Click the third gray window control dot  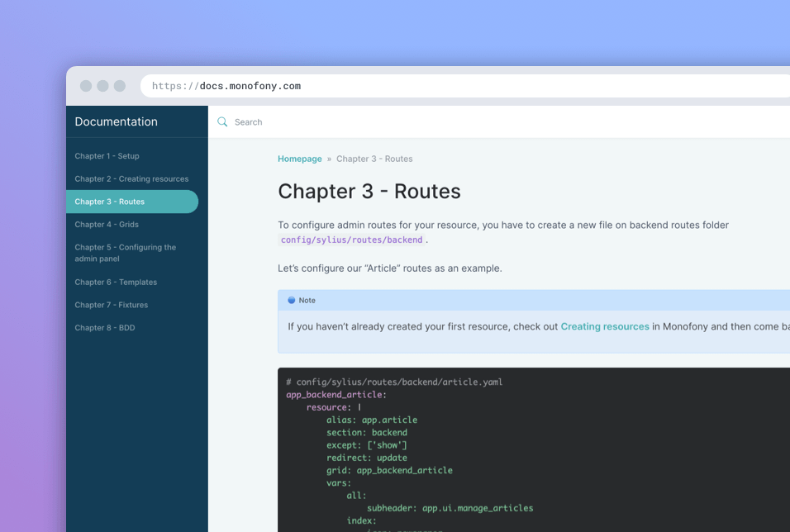click(119, 86)
